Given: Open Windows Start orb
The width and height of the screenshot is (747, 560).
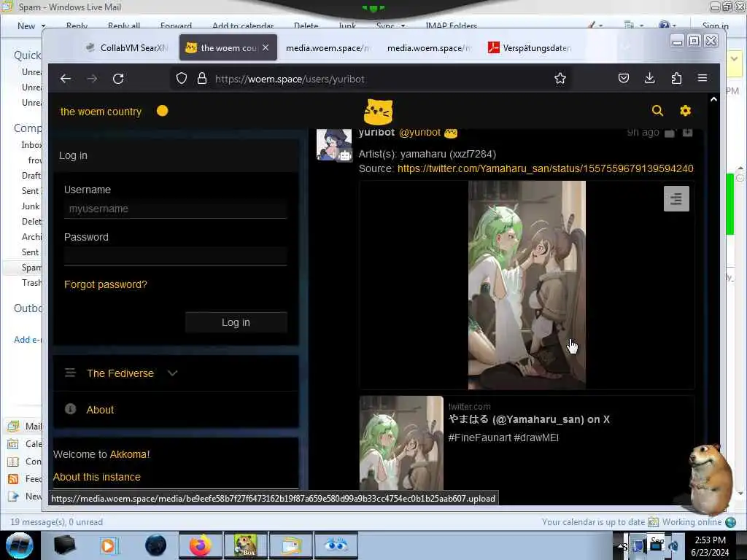Looking at the screenshot, I should coord(20,545).
